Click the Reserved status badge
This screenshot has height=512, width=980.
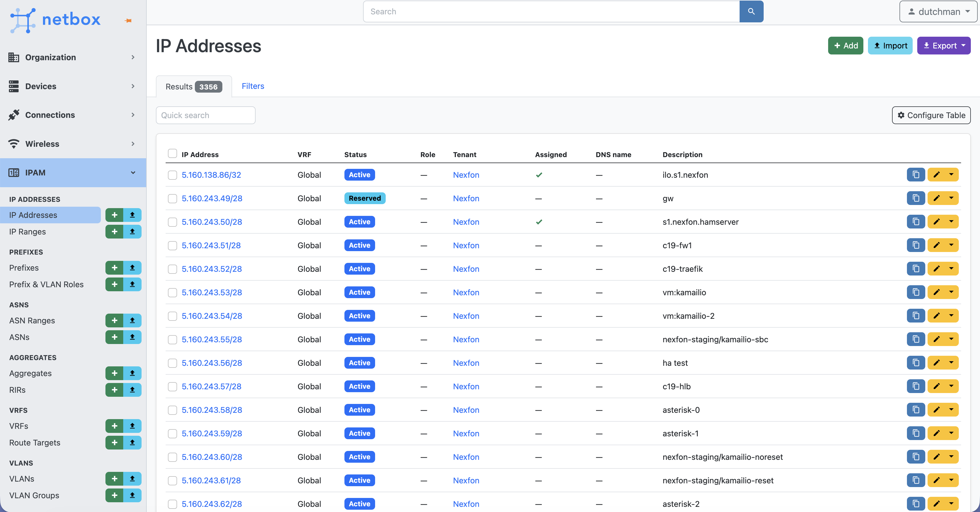tap(364, 198)
